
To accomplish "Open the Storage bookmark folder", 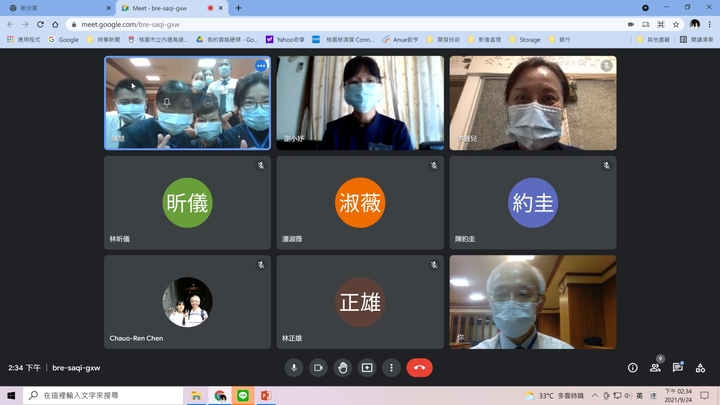I will [x=529, y=39].
